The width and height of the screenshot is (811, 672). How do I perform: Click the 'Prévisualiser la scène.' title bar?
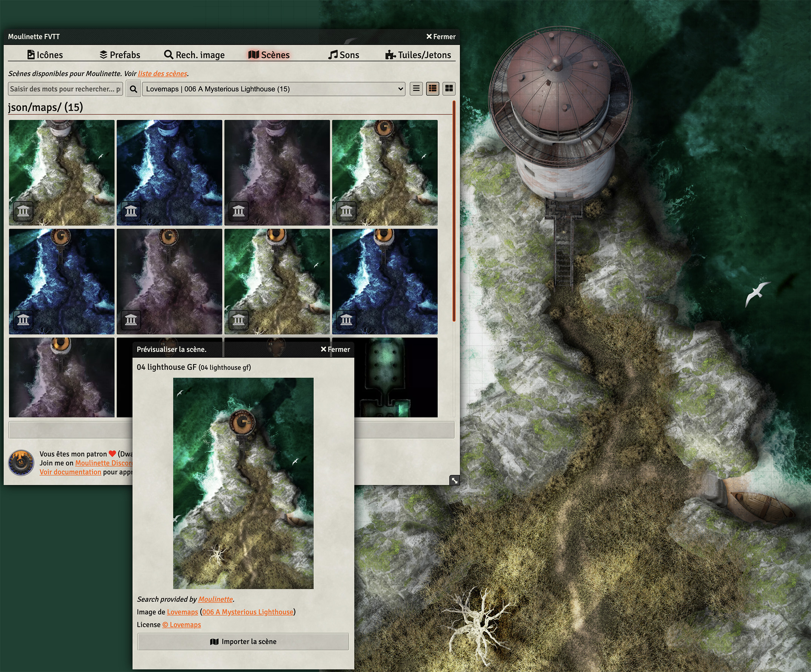(x=243, y=349)
